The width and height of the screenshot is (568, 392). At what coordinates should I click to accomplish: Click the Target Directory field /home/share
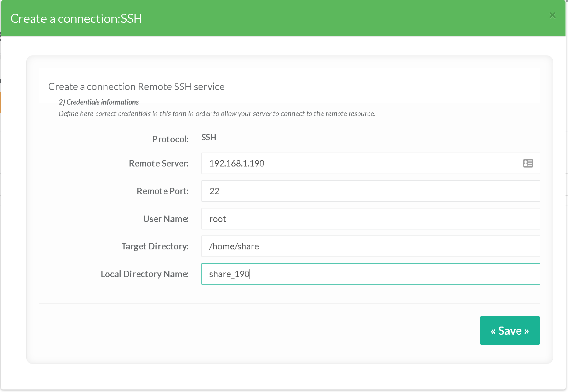point(370,246)
